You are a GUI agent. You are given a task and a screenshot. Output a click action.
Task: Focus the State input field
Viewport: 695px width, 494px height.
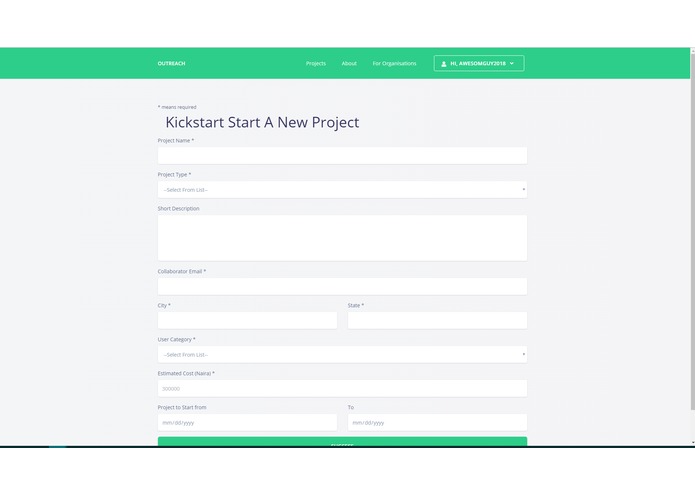pyautogui.click(x=437, y=320)
